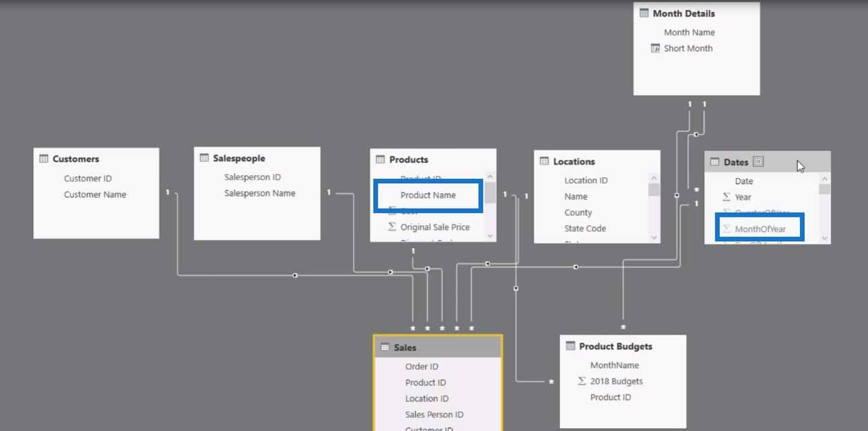Select the Name field in Locations
This screenshot has height=431, width=868.
tap(576, 197)
